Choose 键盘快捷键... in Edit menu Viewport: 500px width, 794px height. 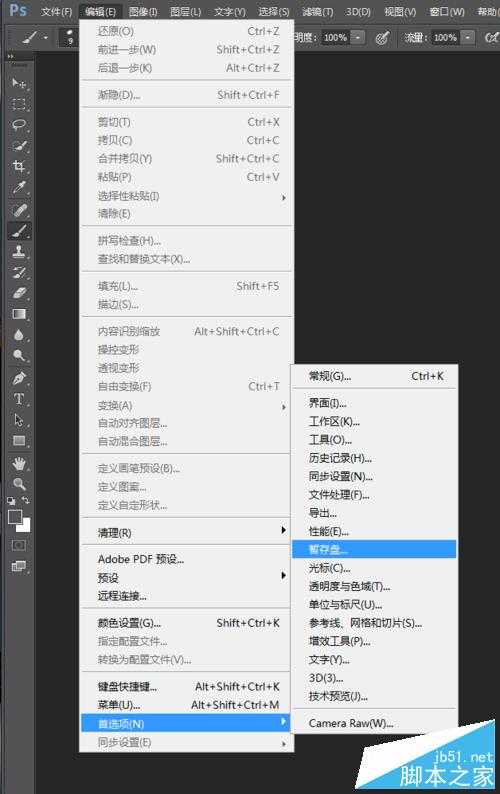187,687
